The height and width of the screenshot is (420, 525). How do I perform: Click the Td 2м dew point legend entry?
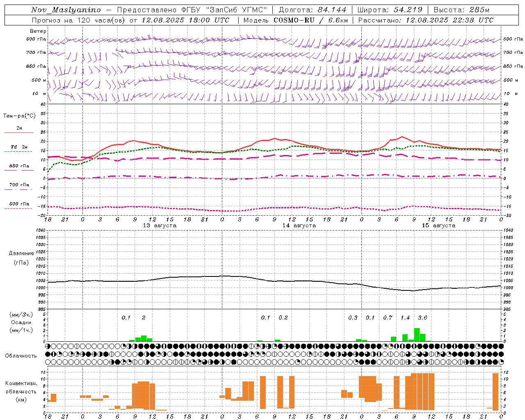coord(19,147)
